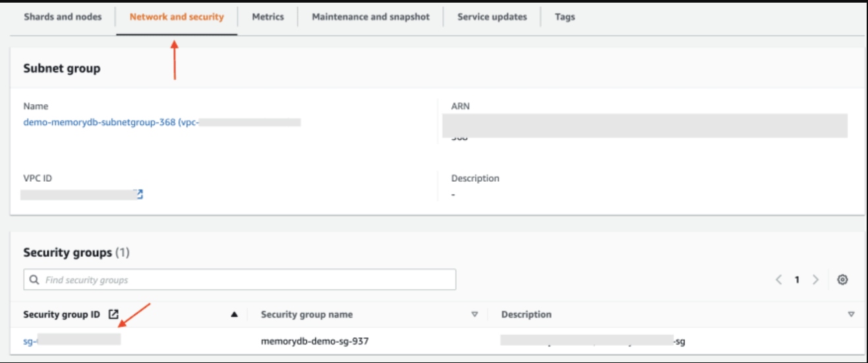
Task: Open table preferences gear icon
Action: coord(842,280)
